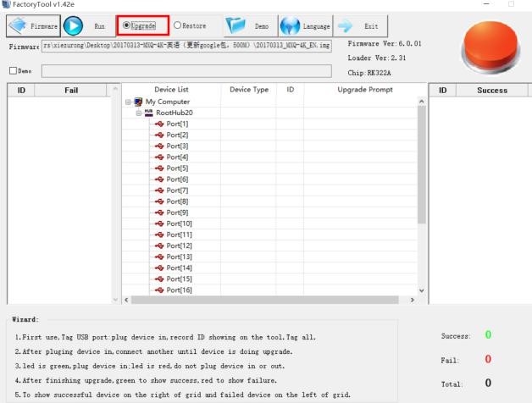The image size is (532, 403).
Task: Click the device list scroll up arrow
Action: click(421, 101)
